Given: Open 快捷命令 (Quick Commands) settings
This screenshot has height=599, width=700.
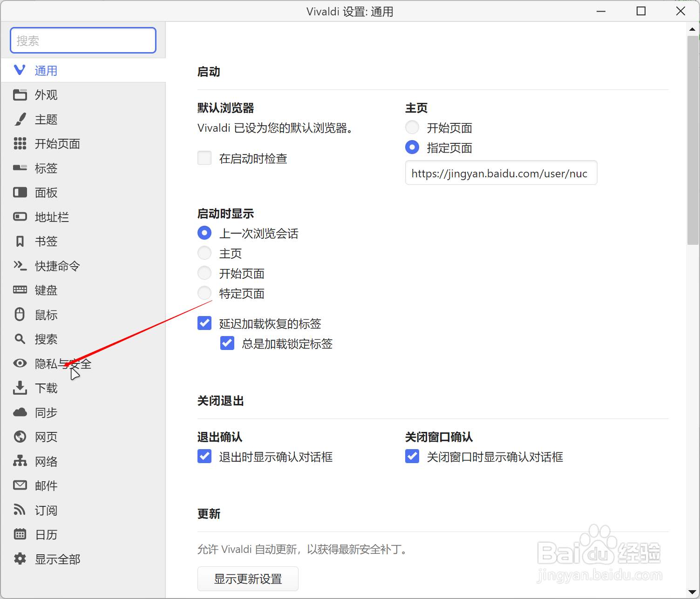Looking at the screenshot, I should click(x=57, y=266).
